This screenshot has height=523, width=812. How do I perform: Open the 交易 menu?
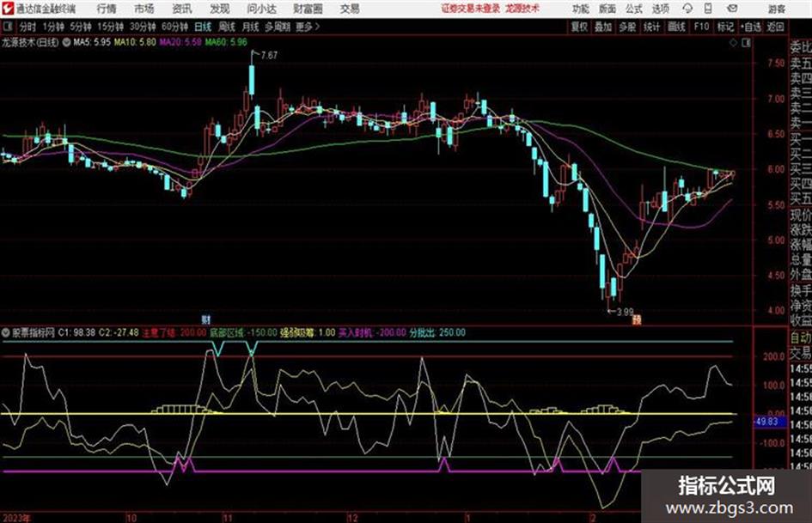click(350, 9)
